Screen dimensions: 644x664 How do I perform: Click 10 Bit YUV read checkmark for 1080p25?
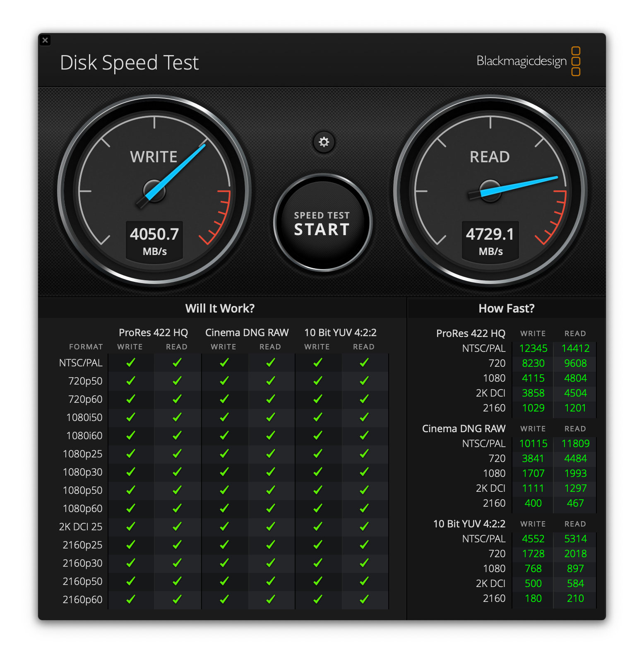364,454
